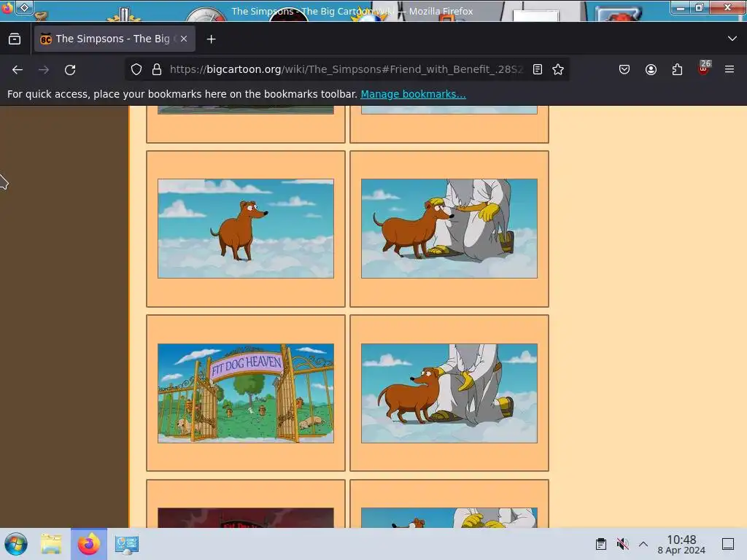This screenshot has height=560, width=747.
Task: Reload the current page
Action: pos(70,69)
